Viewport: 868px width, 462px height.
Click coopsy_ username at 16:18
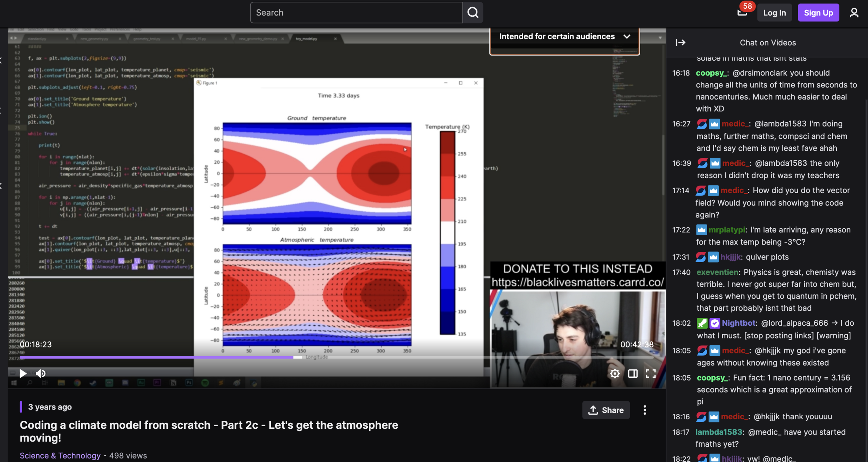[710, 73]
